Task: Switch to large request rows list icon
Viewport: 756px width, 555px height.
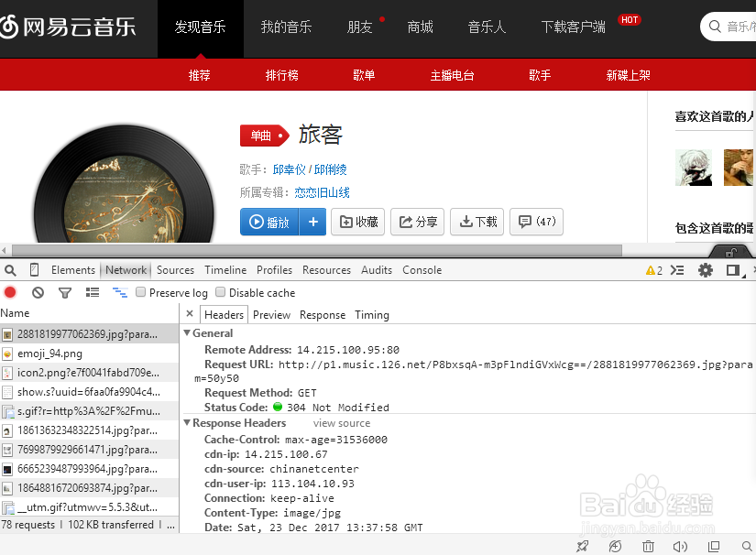Action: coord(92,292)
